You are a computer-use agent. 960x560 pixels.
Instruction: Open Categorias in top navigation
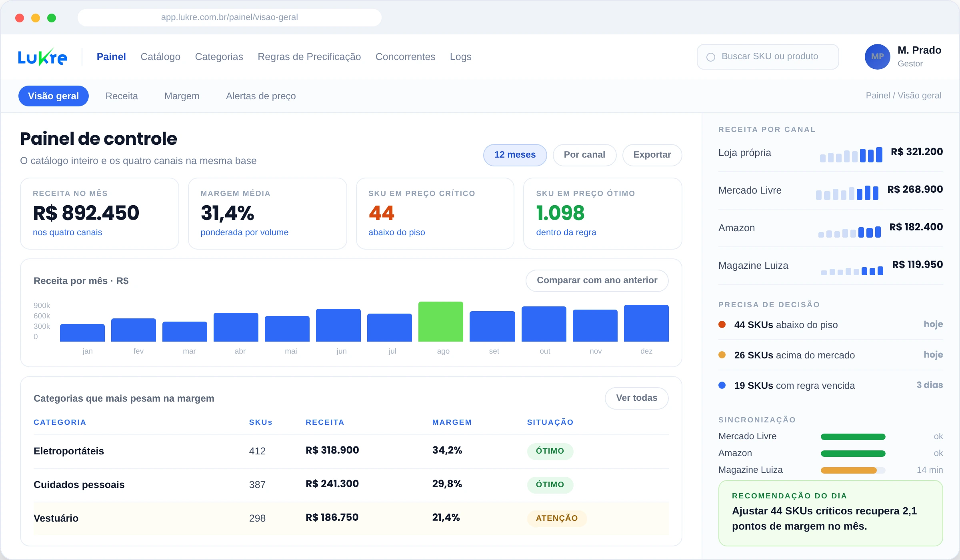click(219, 57)
